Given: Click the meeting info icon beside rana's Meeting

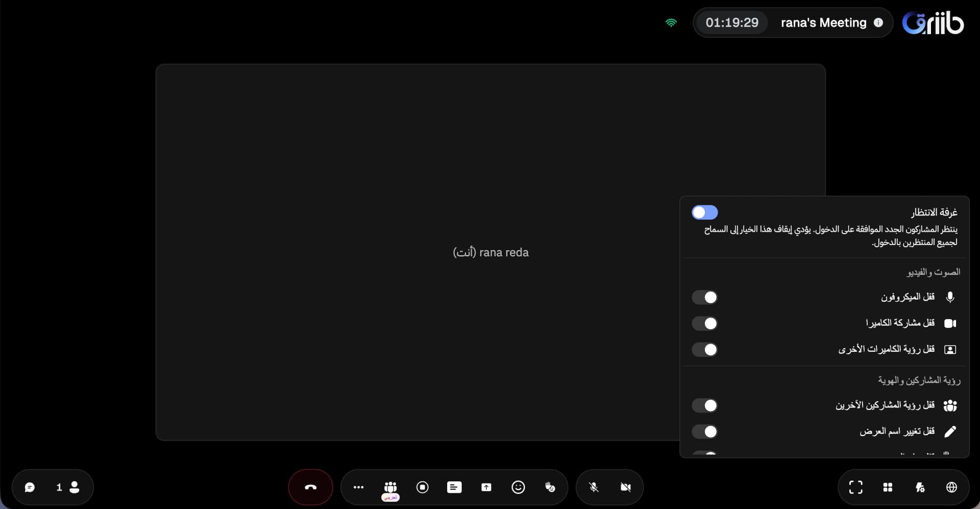Looking at the screenshot, I should pos(878,22).
